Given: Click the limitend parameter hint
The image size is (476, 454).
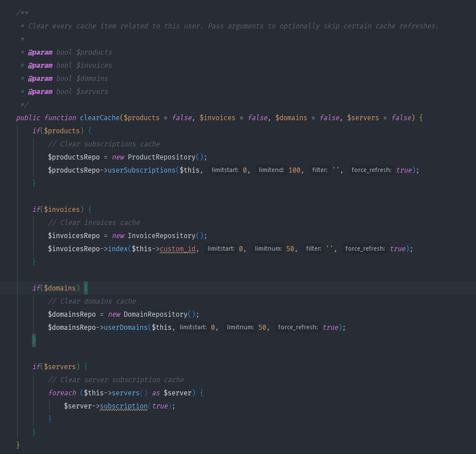Looking at the screenshot, I should pos(271,170).
